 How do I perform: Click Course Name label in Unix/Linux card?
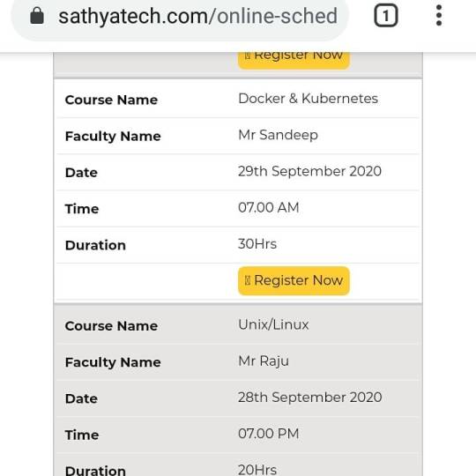click(x=111, y=326)
